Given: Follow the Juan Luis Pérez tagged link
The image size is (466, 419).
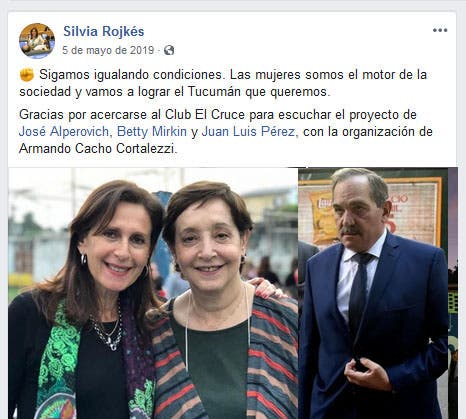Looking at the screenshot, I should (x=248, y=131).
